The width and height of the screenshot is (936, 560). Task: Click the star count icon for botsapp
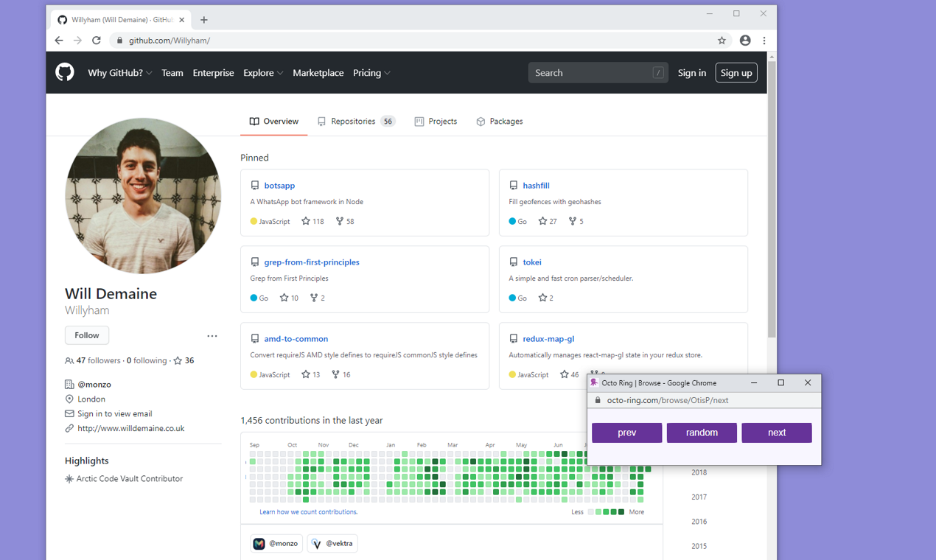tap(306, 221)
